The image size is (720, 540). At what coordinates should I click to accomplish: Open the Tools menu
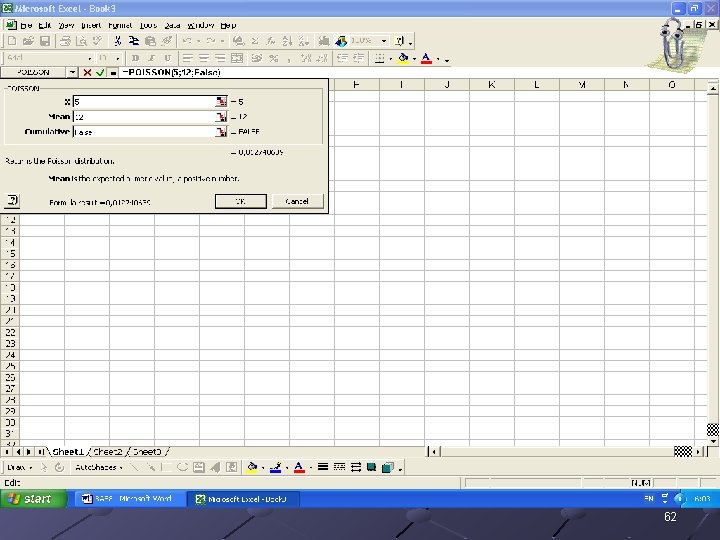[148, 25]
